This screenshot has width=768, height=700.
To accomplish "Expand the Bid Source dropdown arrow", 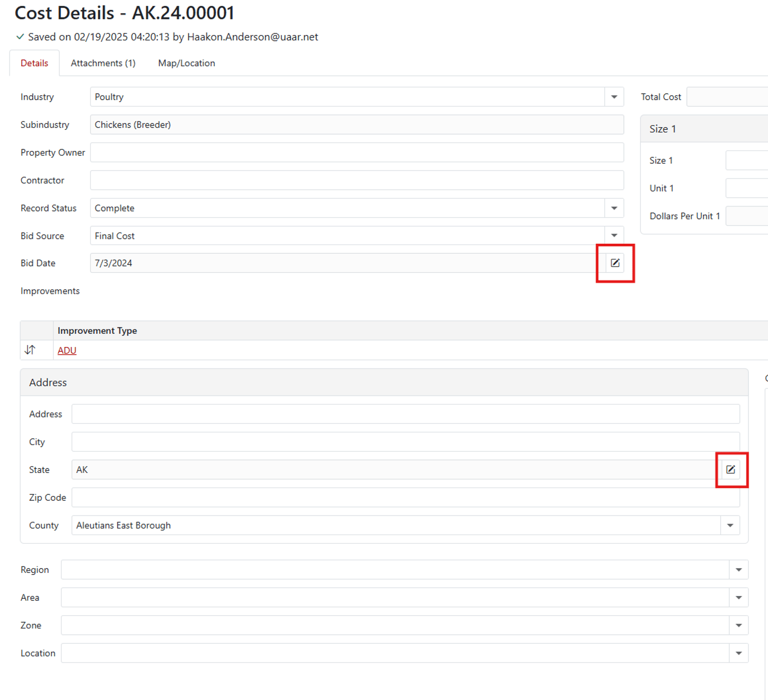I will (614, 236).
